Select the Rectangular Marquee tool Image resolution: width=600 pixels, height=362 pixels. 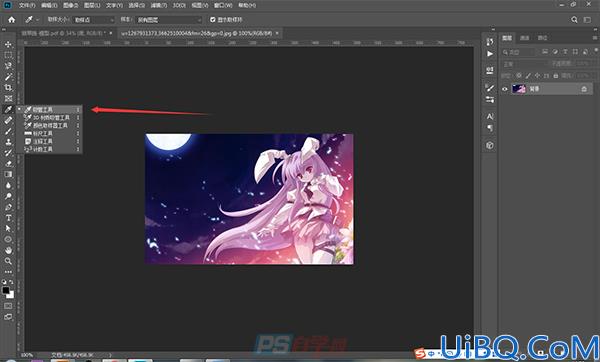coord(8,55)
